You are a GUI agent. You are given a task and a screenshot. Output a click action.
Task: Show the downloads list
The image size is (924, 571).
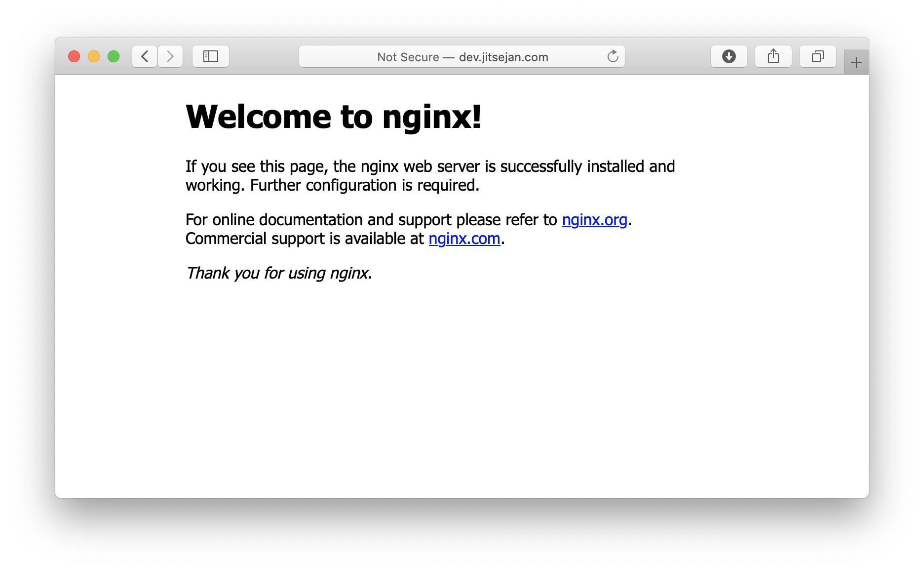click(729, 56)
